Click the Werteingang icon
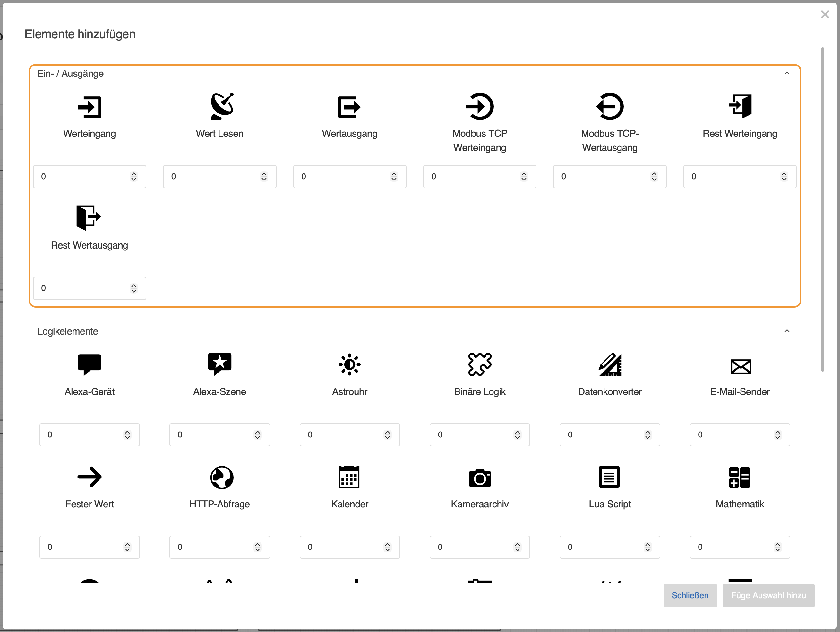 pyautogui.click(x=90, y=107)
